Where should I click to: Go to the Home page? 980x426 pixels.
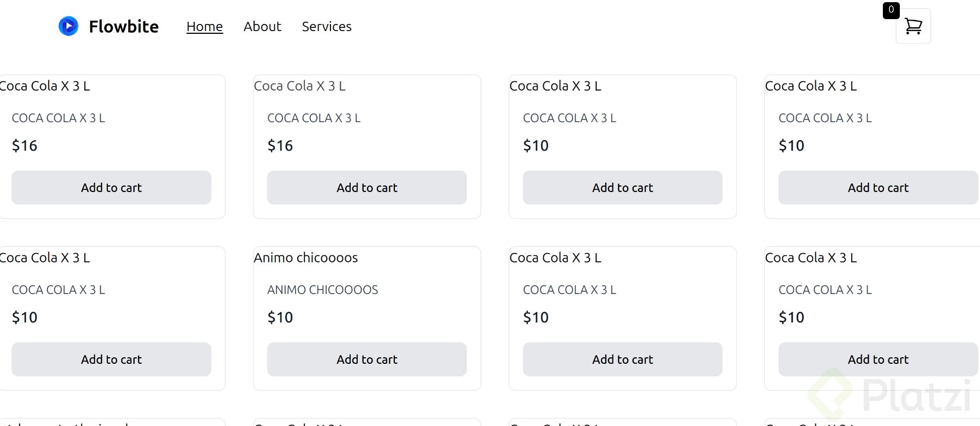click(205, 26)
